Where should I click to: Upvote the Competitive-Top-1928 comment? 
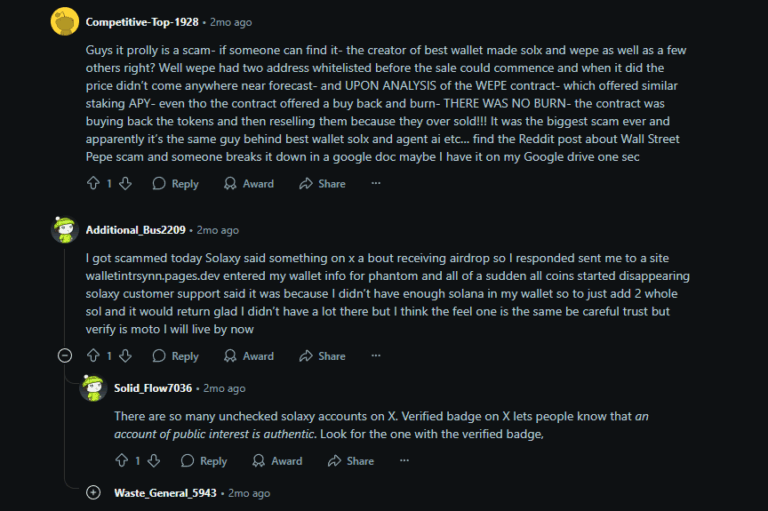94,184
